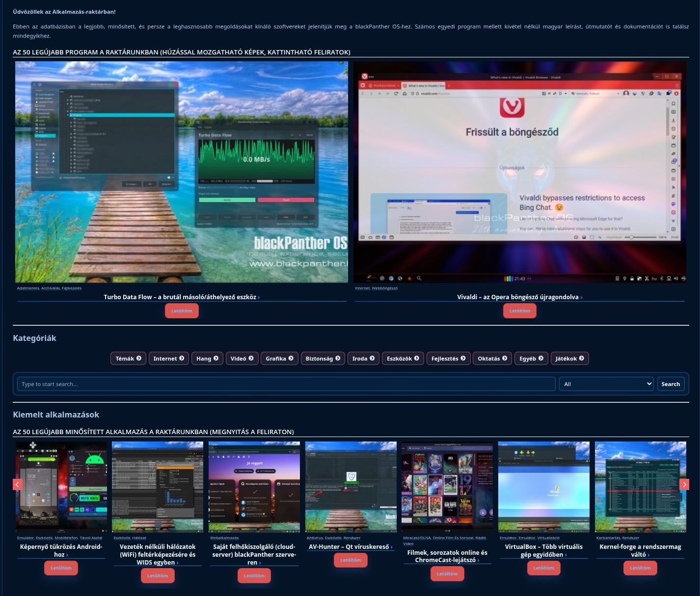Open the Android screen mirroring thumbnail
Viewport: 700px width, 596px height.
(x=61, y=487)
